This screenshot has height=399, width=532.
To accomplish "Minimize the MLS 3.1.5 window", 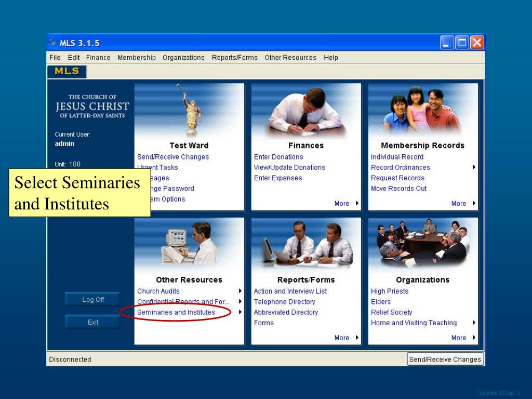I will coord(447,43).
